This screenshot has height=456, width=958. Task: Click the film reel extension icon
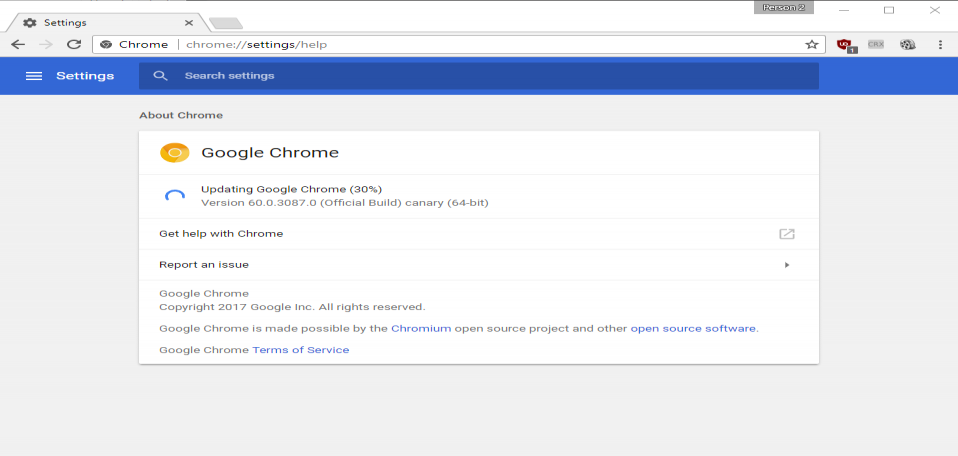pos(907,44)
